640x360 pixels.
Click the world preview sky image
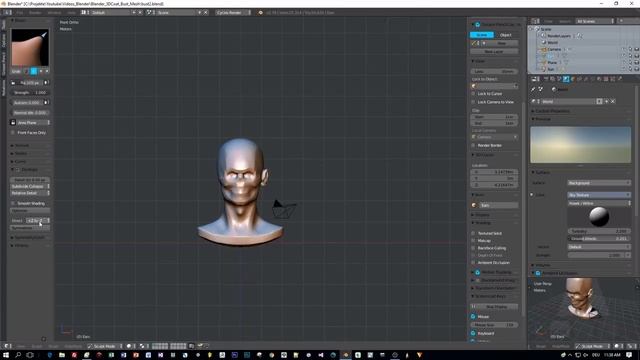[580, 144]
